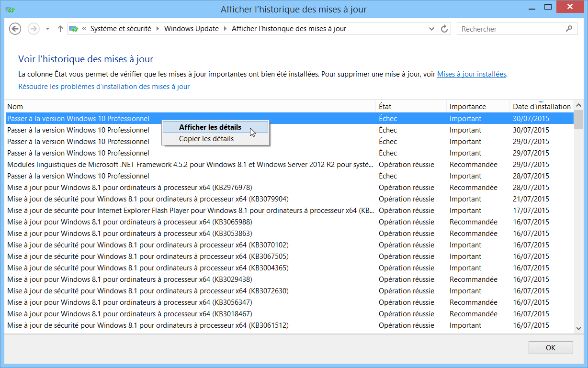588x368 pixels.
Task: Click the date 17/07/2015 cell
Action: [x=531, y=211]
